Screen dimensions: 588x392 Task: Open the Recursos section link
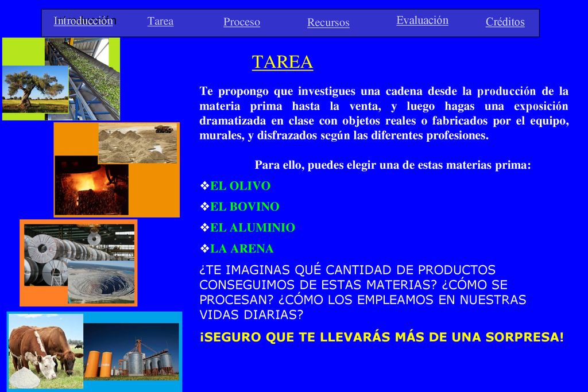[x=328, y=22]
